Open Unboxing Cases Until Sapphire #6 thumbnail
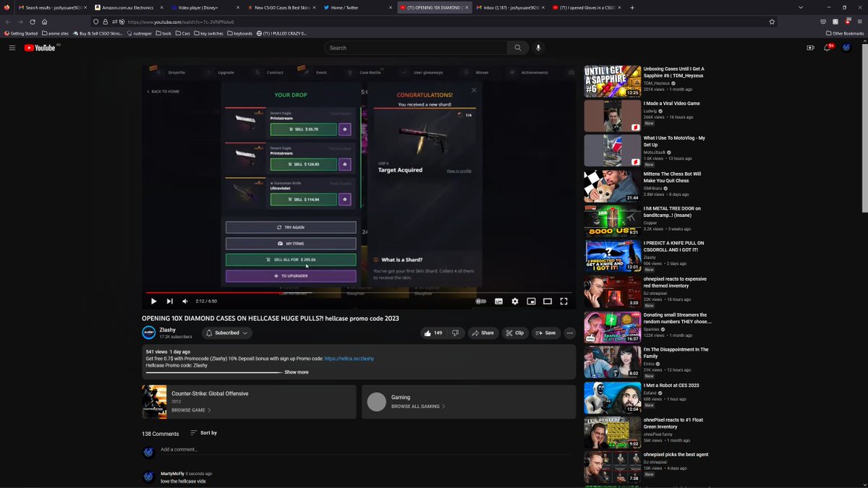Image resolution: width=868 pixels, height=488 pixels. pos(612,80)
